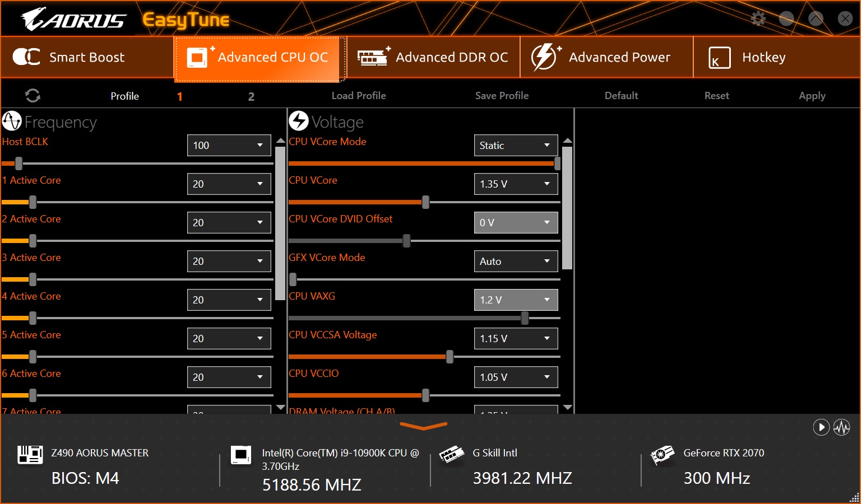
Task: Open the GFX VCore Mode dropdown
Action: pyautogui.click(x=516, y=262)
